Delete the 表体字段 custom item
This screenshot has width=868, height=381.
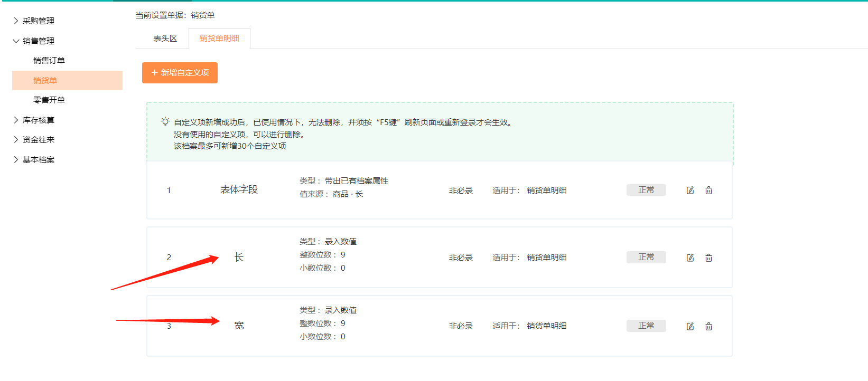click(708, 190)
